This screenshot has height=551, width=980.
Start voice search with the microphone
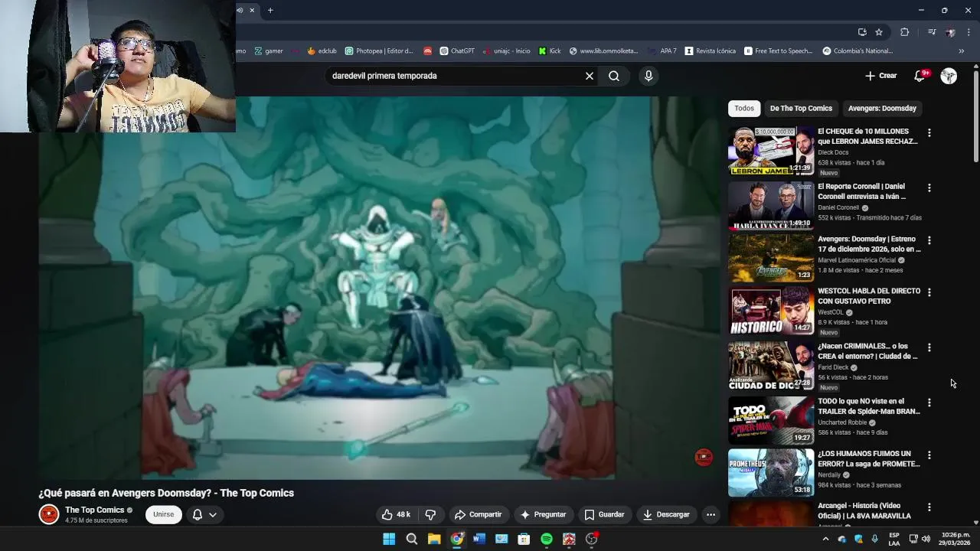(x=648, y=76)
